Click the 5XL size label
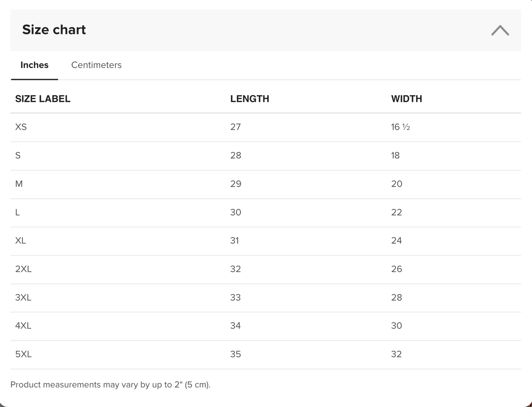This screenshot has height=407, width=532. [x=23, y=354]
